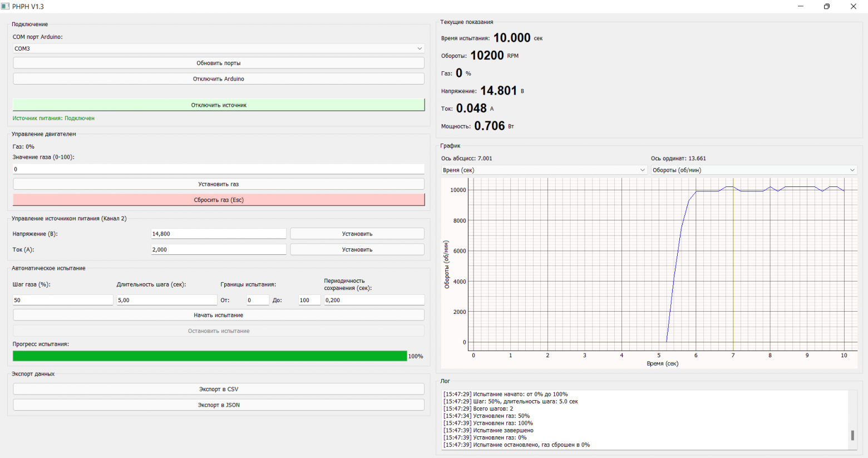The image size is (868, 458).
Task: Click log line Установлен газ: 50%
Action: 486,416
